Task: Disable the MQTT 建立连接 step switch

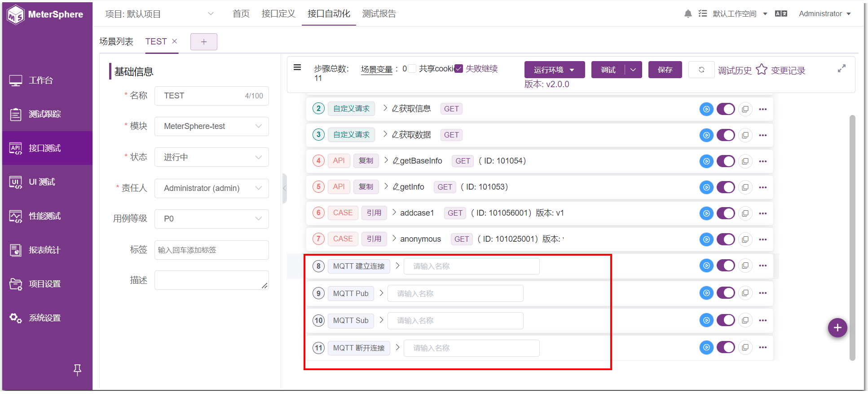Action: (x=726, y=266)
